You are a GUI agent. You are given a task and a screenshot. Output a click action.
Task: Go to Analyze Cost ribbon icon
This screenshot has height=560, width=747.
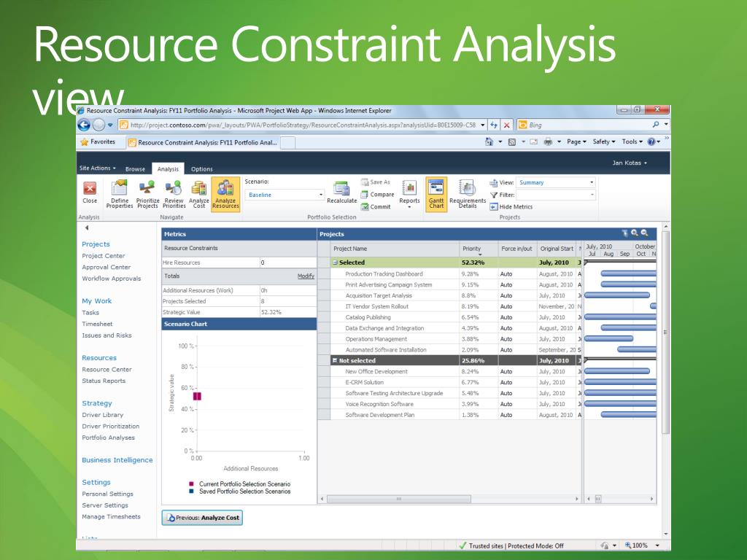point(198,194)
